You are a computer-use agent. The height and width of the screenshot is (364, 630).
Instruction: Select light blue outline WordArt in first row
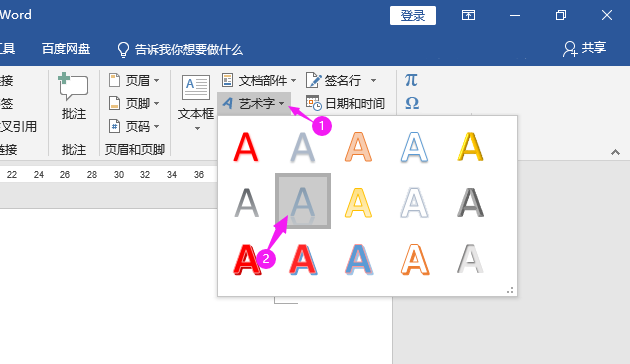coord(414,147)
